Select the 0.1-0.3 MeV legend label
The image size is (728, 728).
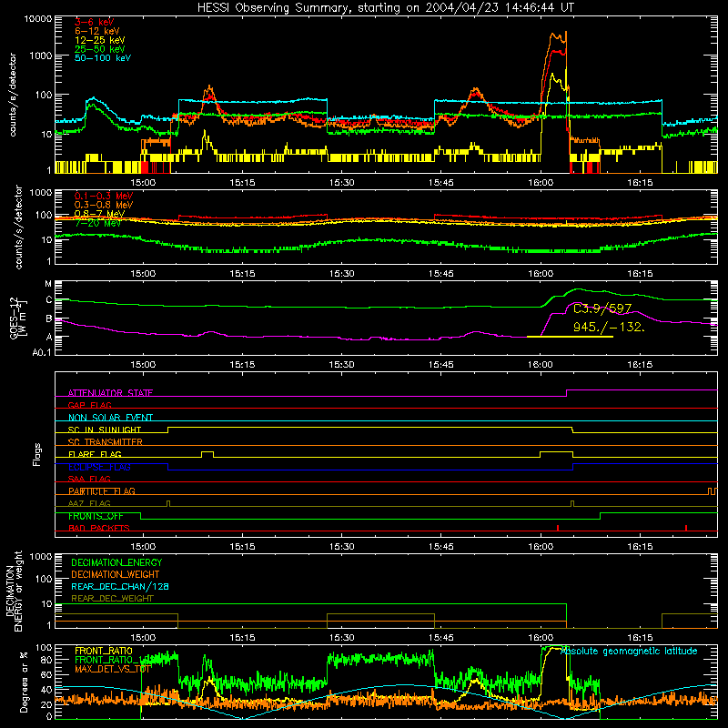[x=104, y=196]
